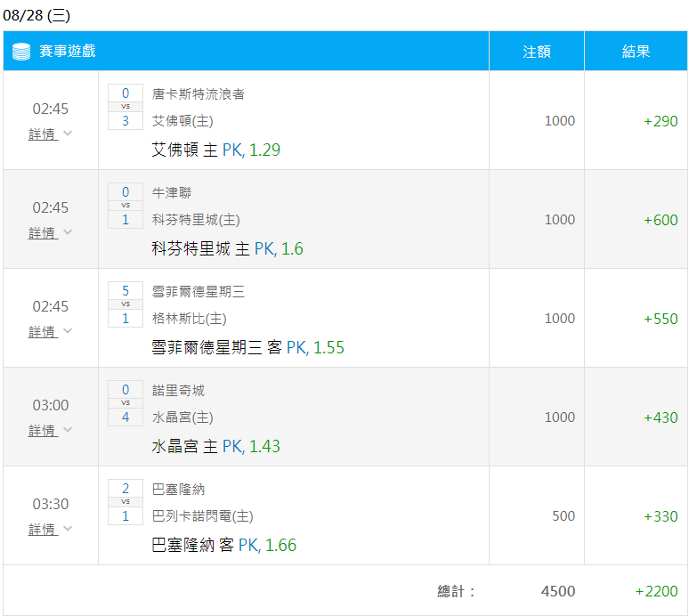
Task: Expand details arrow for 科芬特里城 match
Action: point(68,232)
